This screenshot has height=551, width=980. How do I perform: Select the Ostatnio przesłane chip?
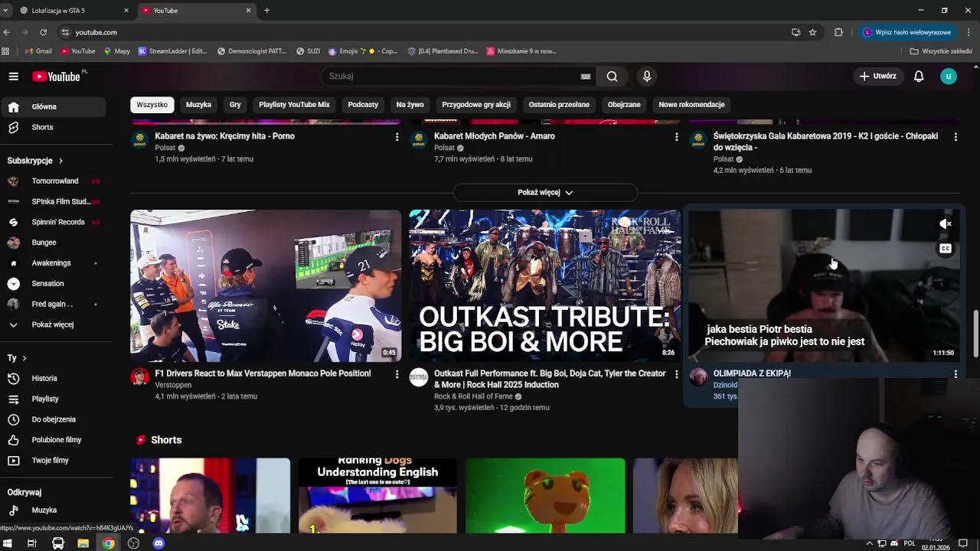click(559, 104)
